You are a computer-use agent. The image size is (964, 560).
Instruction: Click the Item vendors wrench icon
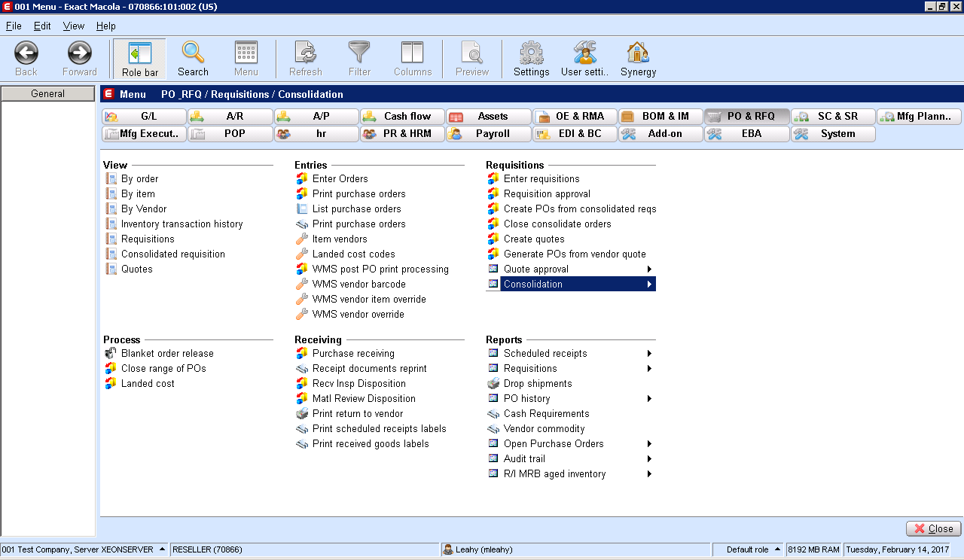pos(302,239)
